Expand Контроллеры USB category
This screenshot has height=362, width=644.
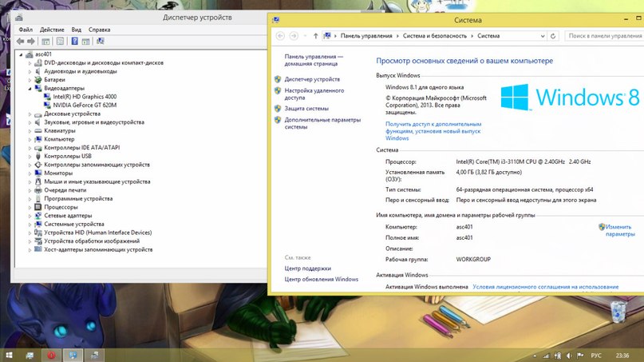coord(30,157)
